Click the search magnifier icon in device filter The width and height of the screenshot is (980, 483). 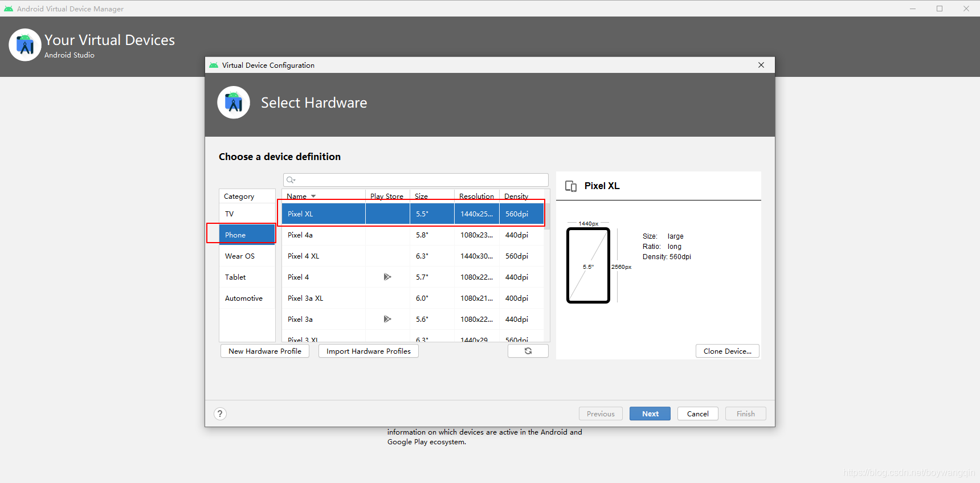click(x=291, y=180)
